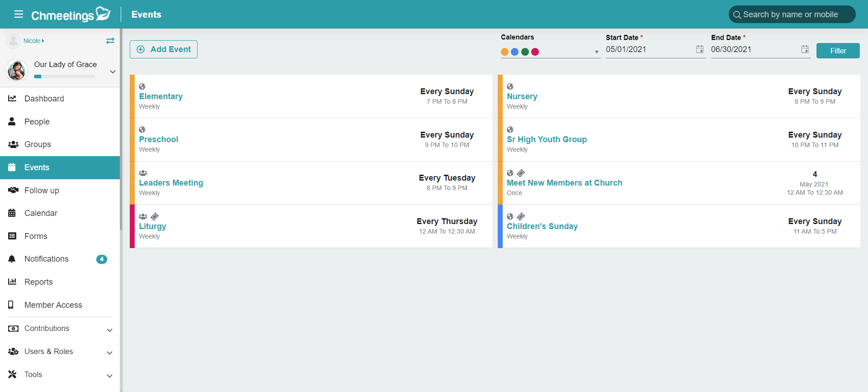Open Member Access page
This screenshot has height=392, width=868.
click(60, 305)
